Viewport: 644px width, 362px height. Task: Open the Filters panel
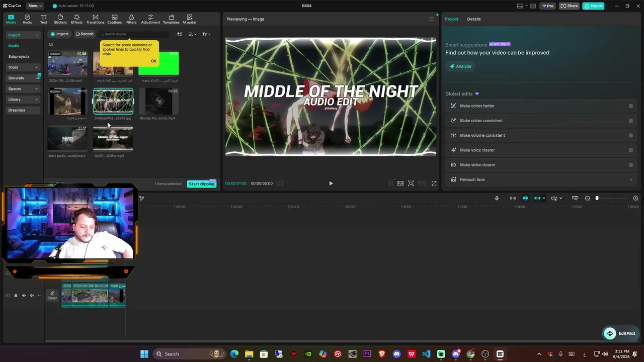[x=131, y=19]
